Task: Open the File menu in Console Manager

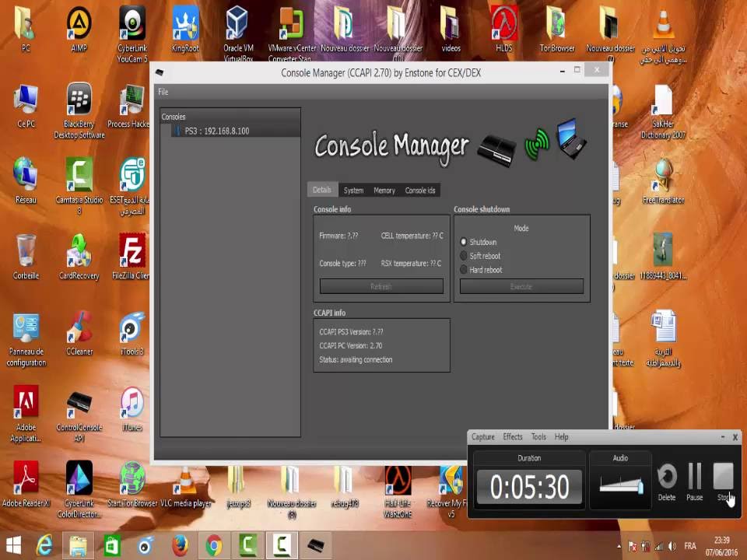Action: point(163,92)
